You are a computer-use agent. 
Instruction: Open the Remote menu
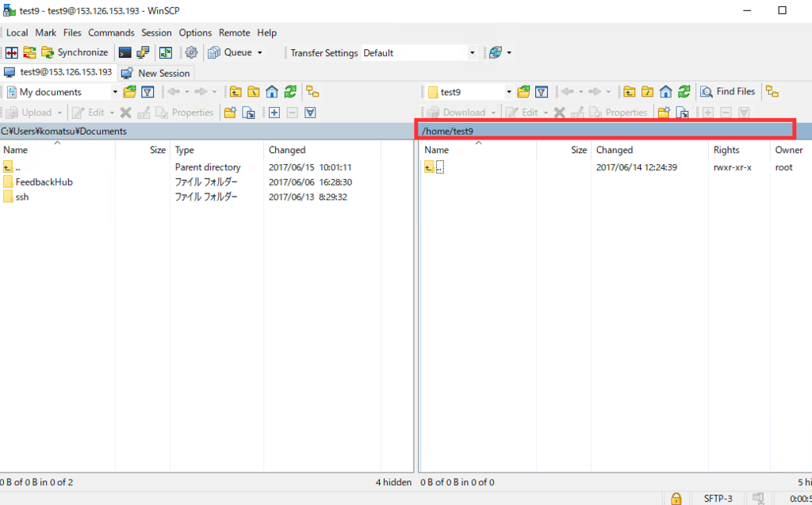coord(235,33)
